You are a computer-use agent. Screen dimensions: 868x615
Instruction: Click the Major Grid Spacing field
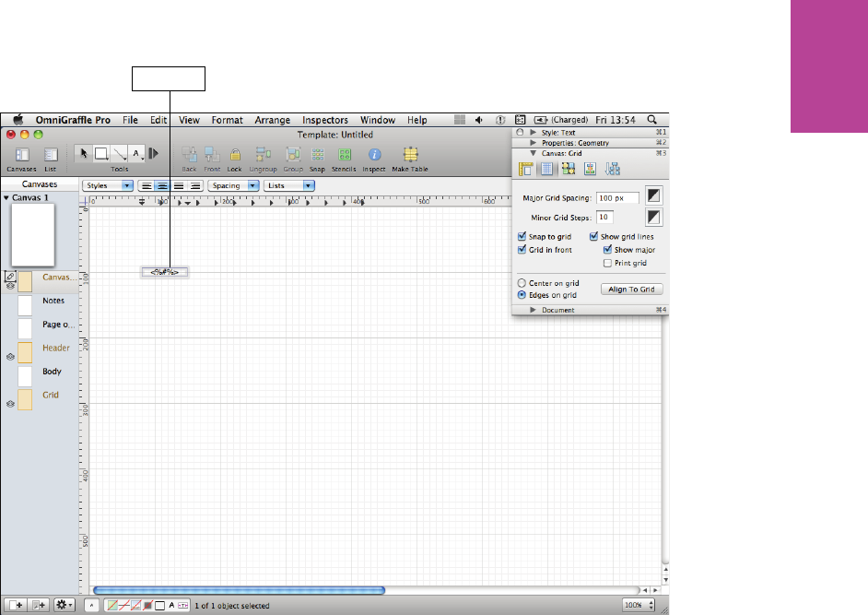pos(617,198)
